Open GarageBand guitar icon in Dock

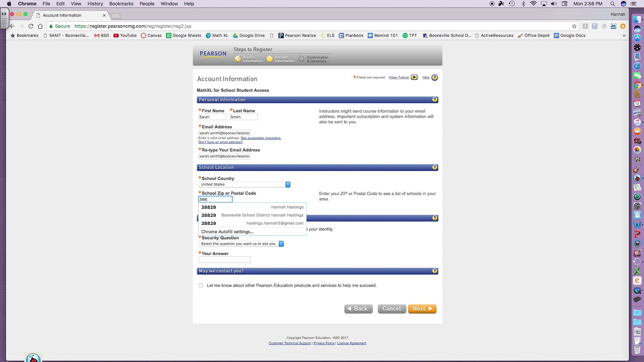click(637, 169)
